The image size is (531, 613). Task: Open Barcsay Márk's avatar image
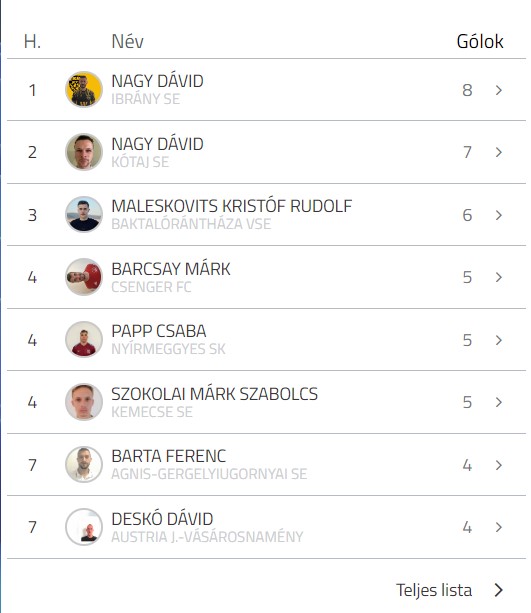click(x=84, y=277)
